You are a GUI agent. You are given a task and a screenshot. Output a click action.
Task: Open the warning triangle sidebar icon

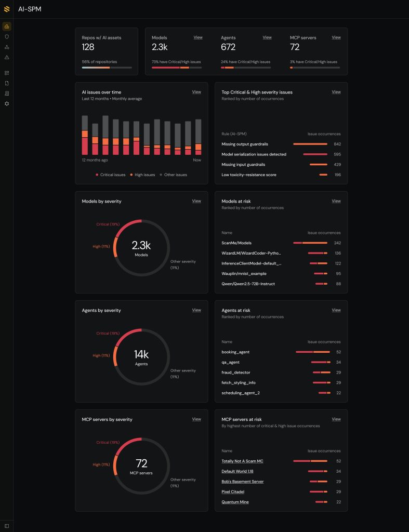pos(7,57)
